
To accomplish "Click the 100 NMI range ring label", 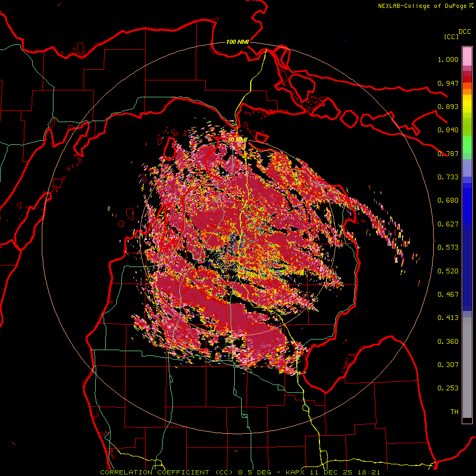I will 237,42.
